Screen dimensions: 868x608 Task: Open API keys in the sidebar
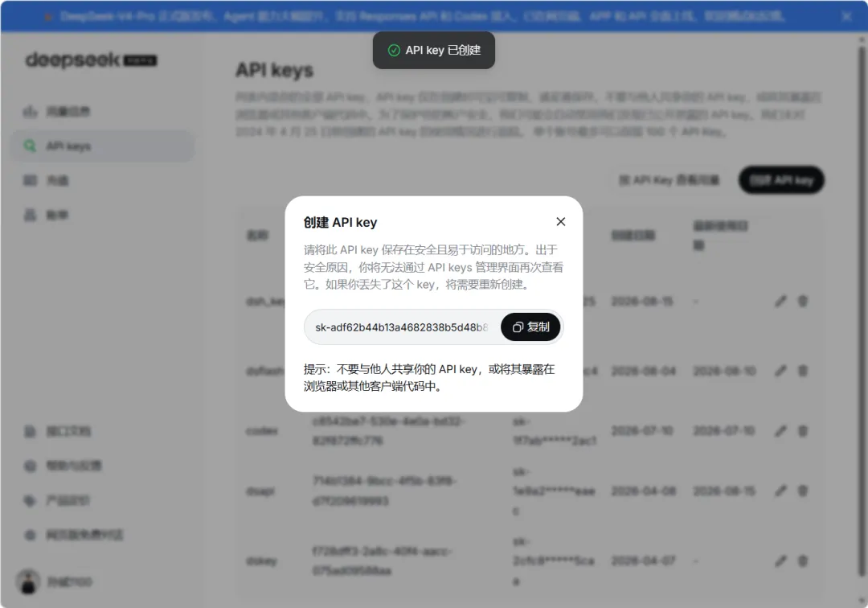(102, 146)
